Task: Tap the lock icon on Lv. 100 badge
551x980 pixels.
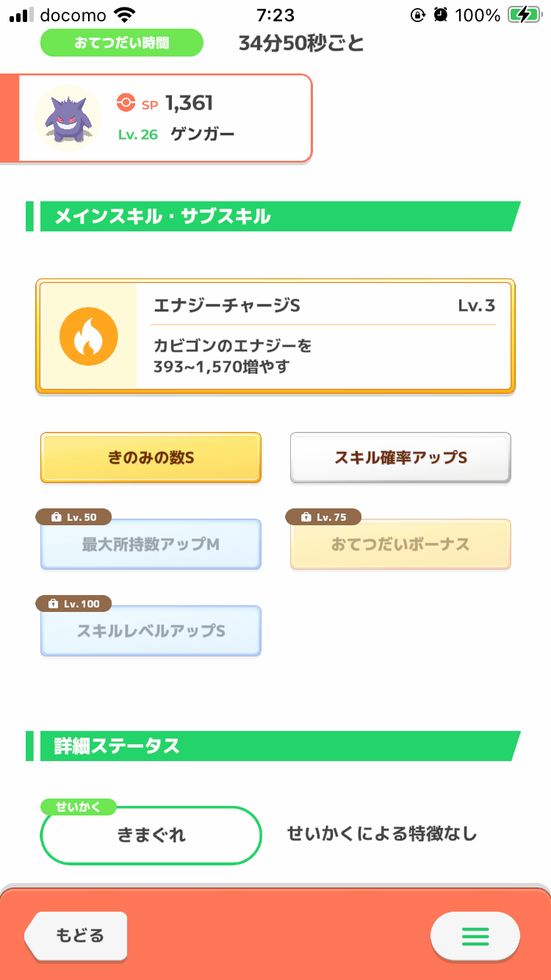Action: pos(53,604)
